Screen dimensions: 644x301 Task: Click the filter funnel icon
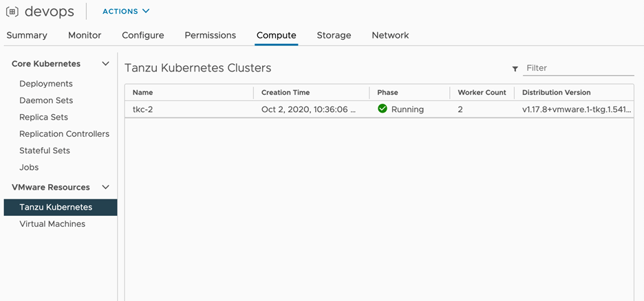click(x=515, y=69)
